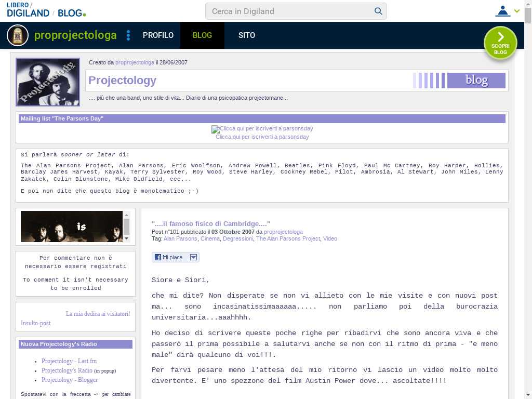
Task: Expand the account chevron dropdown
Action: coord(517,11)
